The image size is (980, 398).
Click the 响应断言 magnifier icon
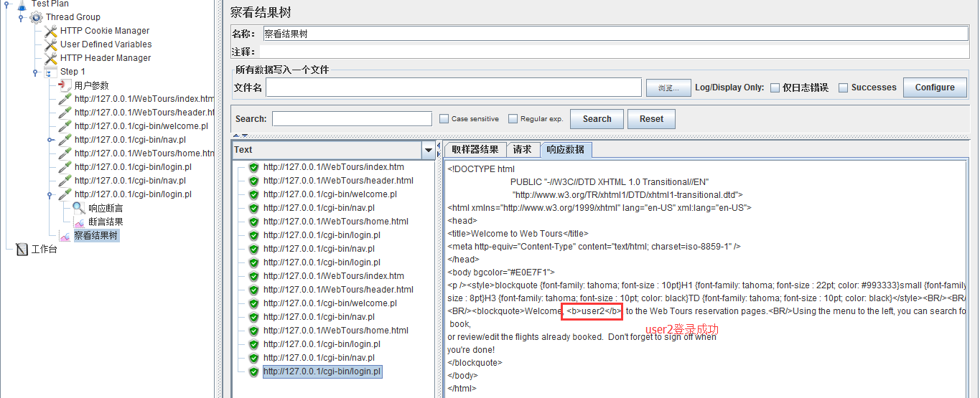(x=78, y=208)
